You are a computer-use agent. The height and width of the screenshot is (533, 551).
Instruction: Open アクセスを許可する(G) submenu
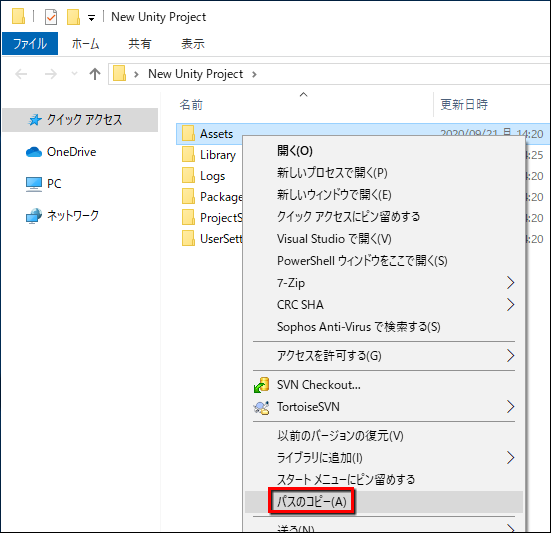329,356
